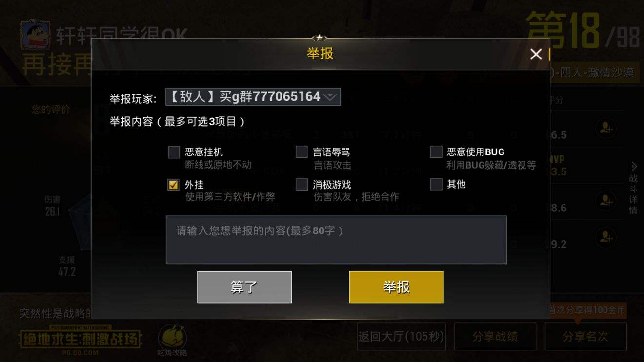Click the report content text field
The height and width of the screenshot is (362, 644).
pyautogui.click(x=336, y=240)
